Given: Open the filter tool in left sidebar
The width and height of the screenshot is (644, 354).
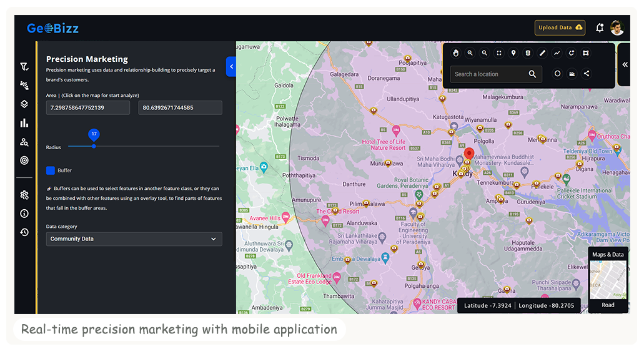Looking at the screenshot, I should tap(24, 67).
